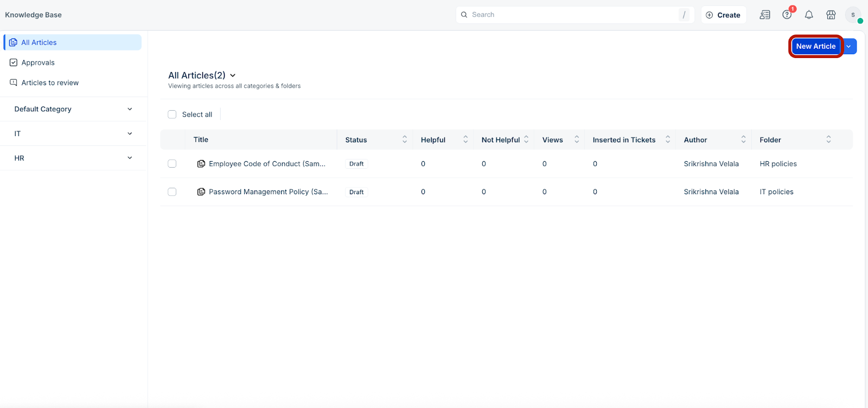Image resolution: width=868 pixels, height=408 pixels.
Task: Click Draft status of Employee Code row
Action: (x=356, y=164)
